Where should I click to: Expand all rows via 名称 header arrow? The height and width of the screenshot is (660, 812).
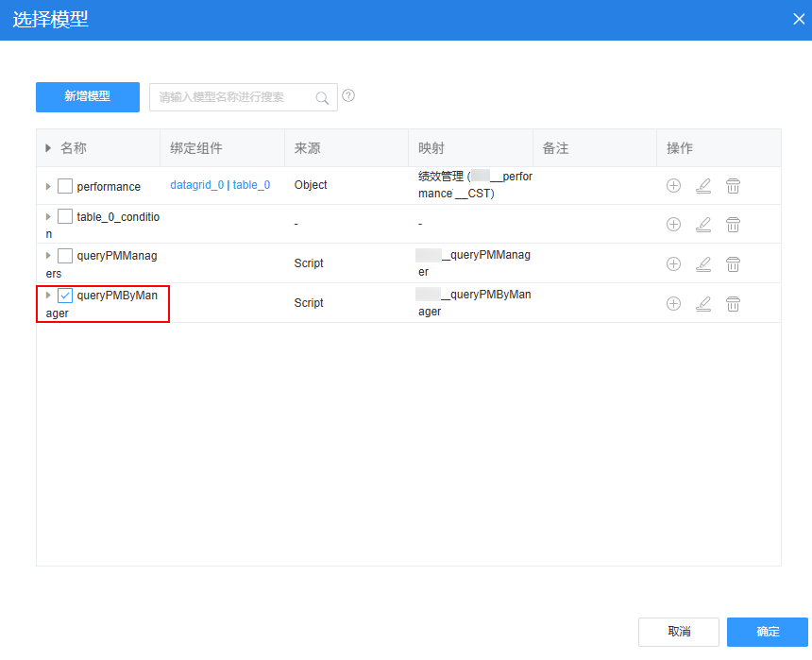[x=48, y=148]
